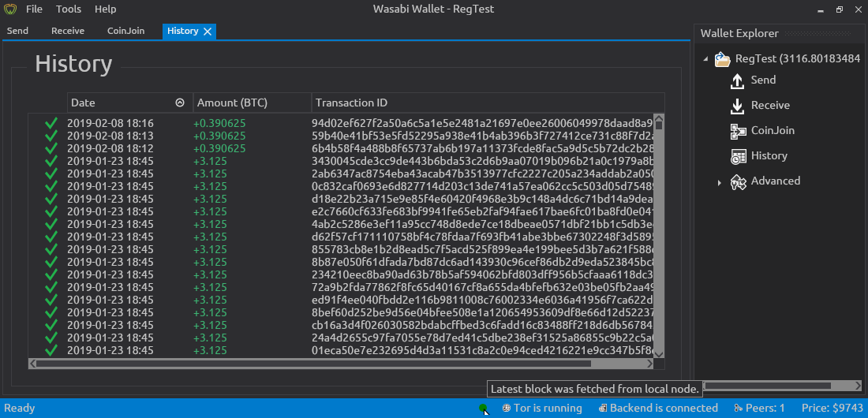Select transaction ID starting with 0c832caf0693
The width and height of the screenshot is (868, 418).
[482, 186]
